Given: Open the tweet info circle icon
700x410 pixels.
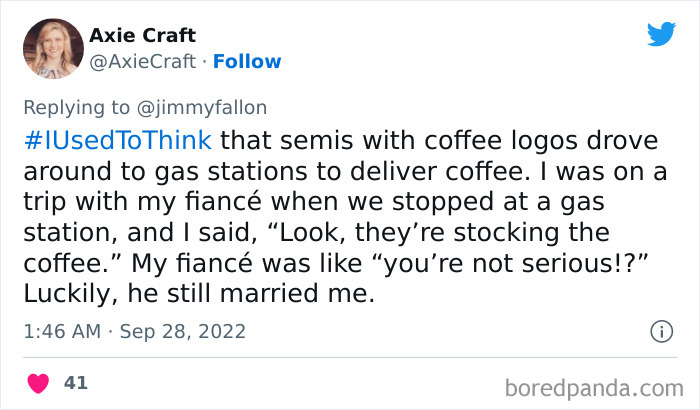Looking at the screenshot, I should pyautogui.click(x=660, y=331).
